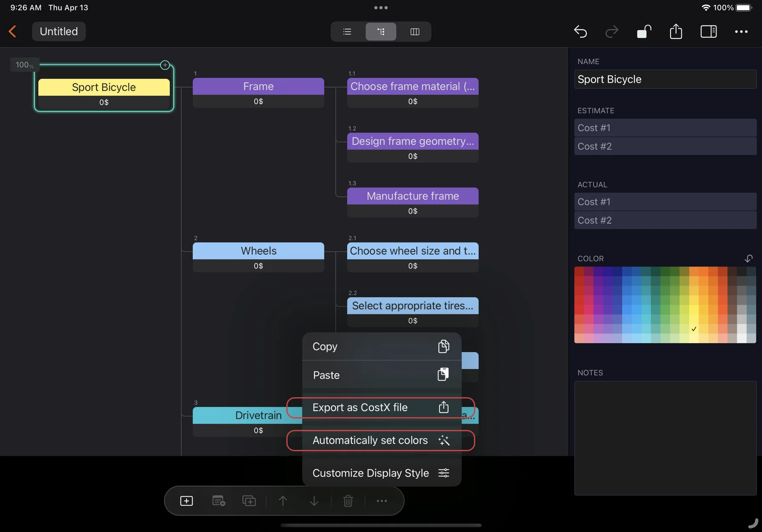Reset color with the revert arrow
The height and width of the screenshot is (532, 762).
[x=748, y=259]
